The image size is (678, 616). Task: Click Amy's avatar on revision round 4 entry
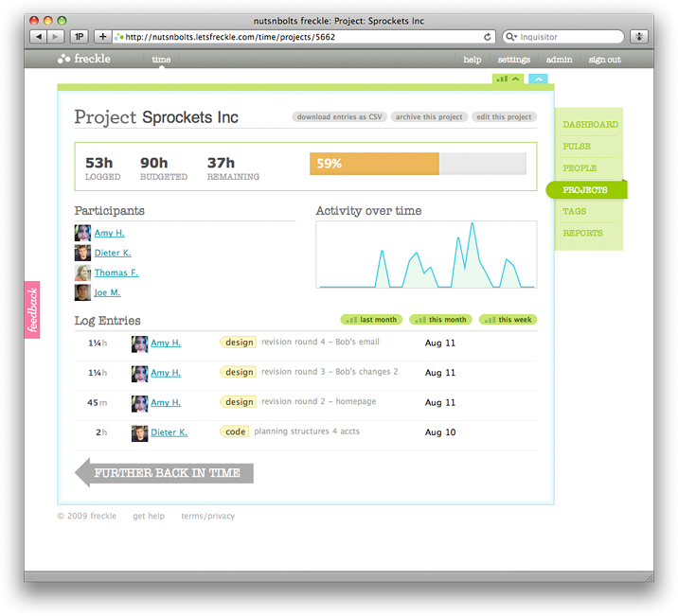[139, 344]
